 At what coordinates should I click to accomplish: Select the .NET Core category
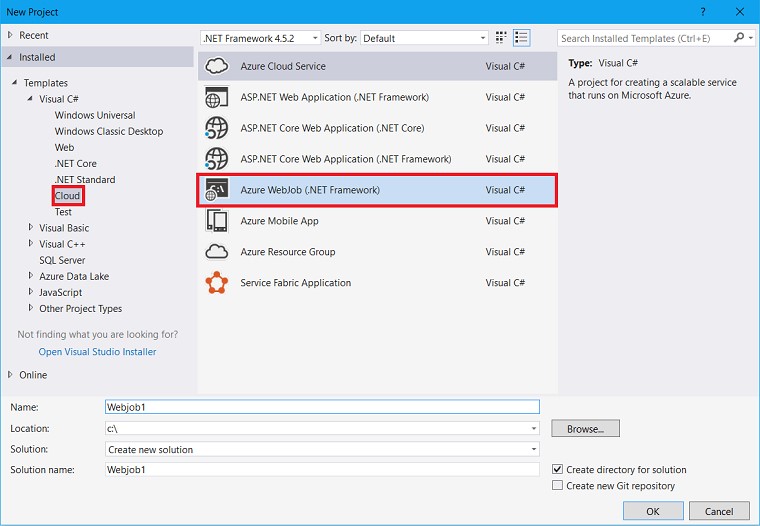pos(76,164)
